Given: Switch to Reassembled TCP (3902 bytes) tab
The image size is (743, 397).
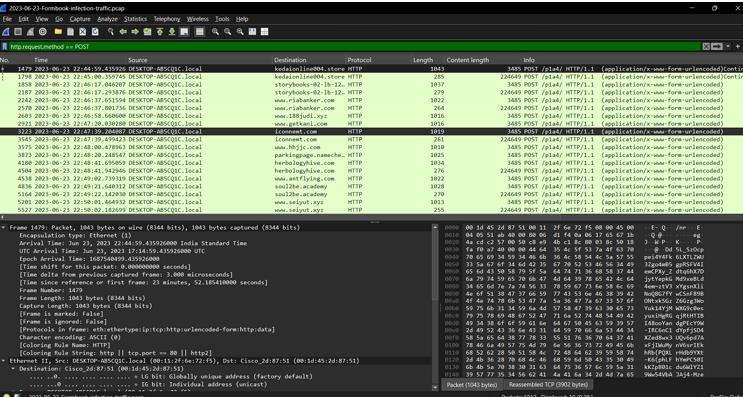Looking at the screenshot, I should 548,385.
